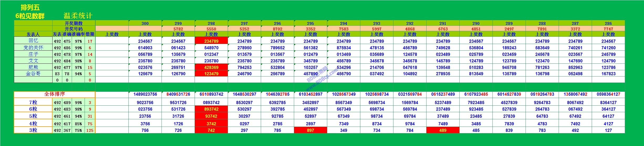Click the 6粒见数群 title text
The image size is (644, 146).
click(x=30, y=16)
